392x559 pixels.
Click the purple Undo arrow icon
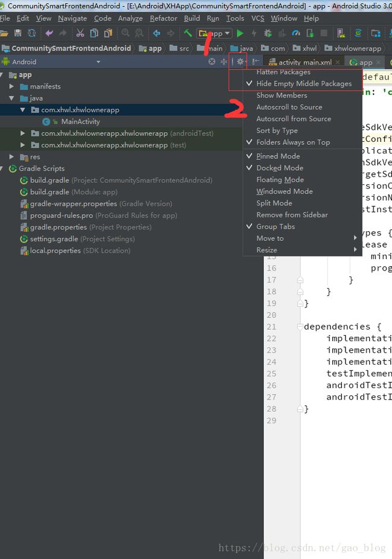pyautogui.click(x=49, y=33)
